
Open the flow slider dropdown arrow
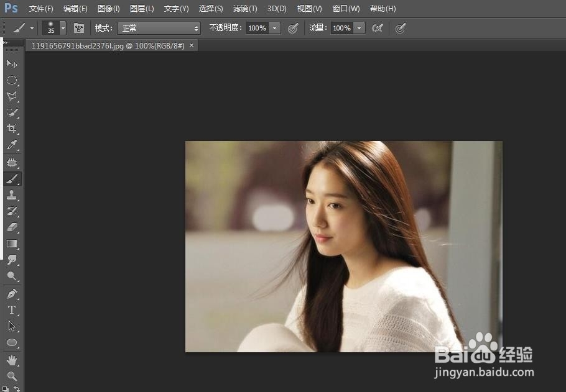(359, 28)
